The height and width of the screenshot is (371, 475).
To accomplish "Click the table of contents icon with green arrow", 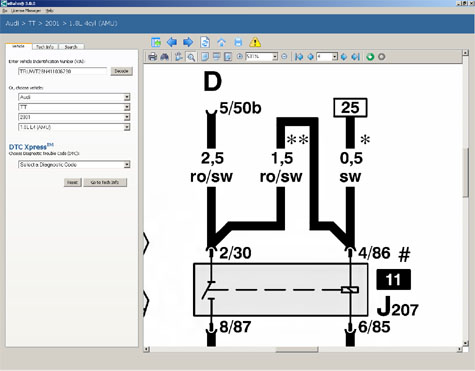I will (x=156, y=42).
